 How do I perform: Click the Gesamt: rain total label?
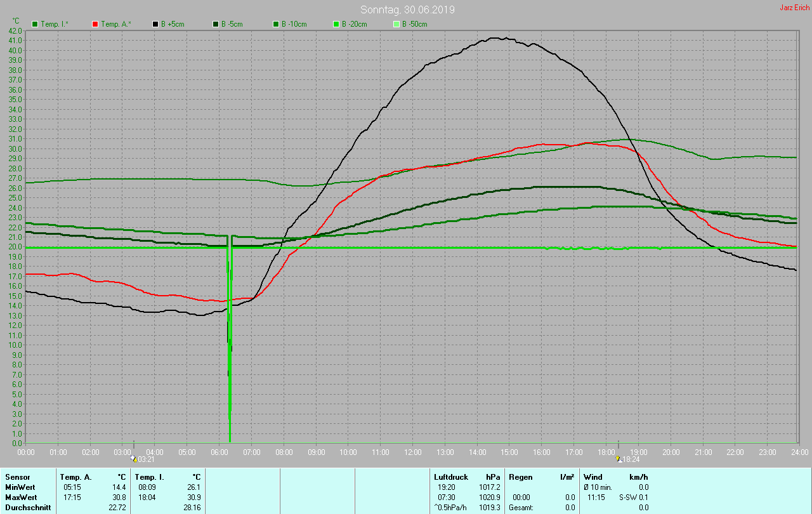tap(521, 507)
